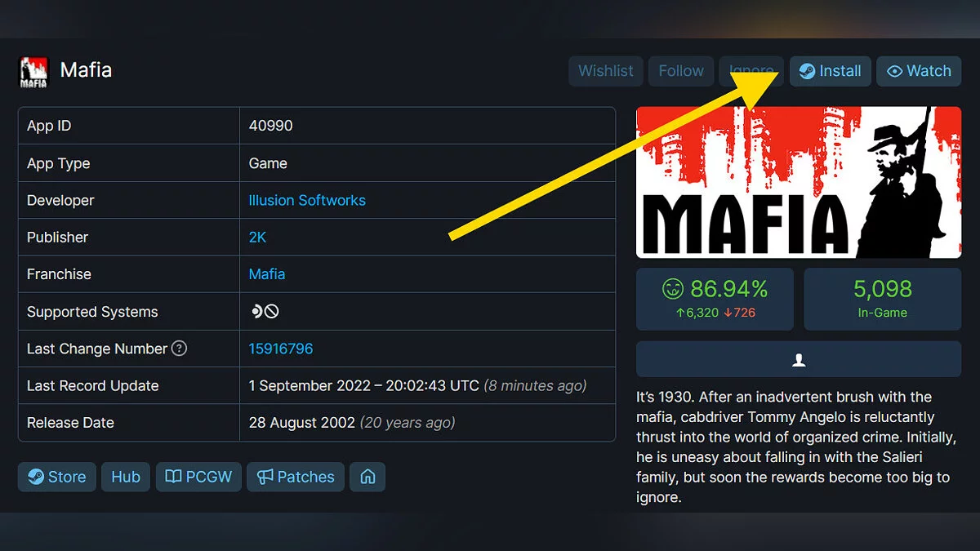Click the home website icon button
This screenshot has height=551, width=980.
coord(367,477)
